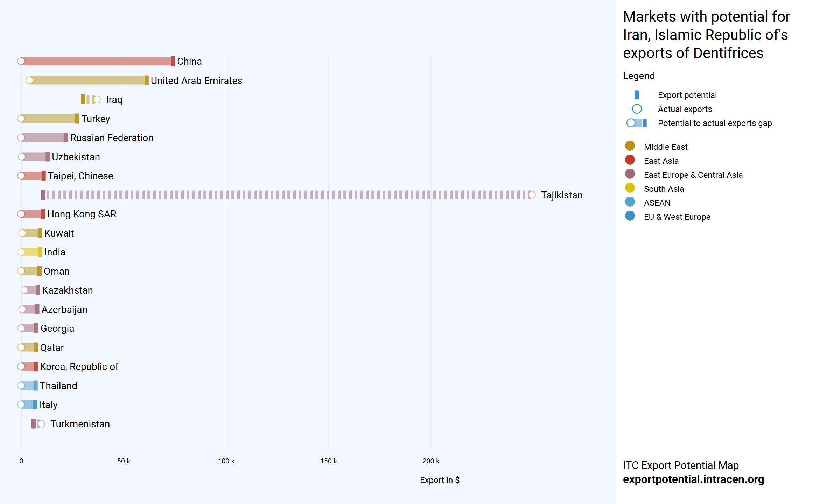This screenshot has width=826, height=504.
Task: Click the Turkey export gap bar
Action: click(x=49, y=119)
